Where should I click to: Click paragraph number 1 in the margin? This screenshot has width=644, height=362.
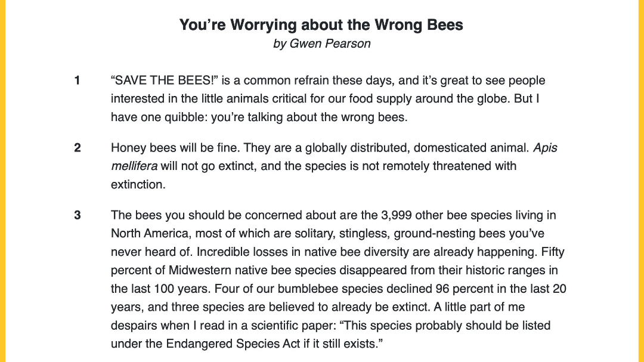point(78,81)
